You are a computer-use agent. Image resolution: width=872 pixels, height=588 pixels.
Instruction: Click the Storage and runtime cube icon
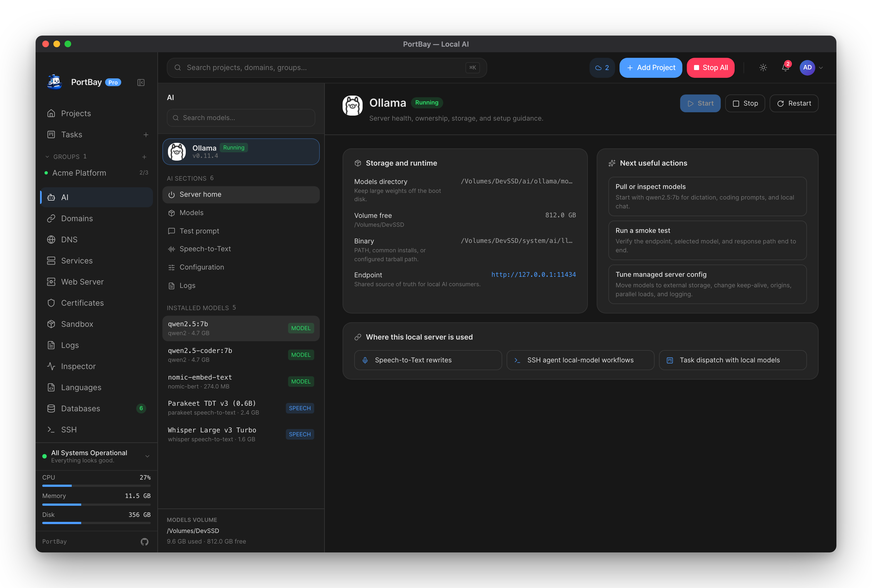[x=358, y=163]
